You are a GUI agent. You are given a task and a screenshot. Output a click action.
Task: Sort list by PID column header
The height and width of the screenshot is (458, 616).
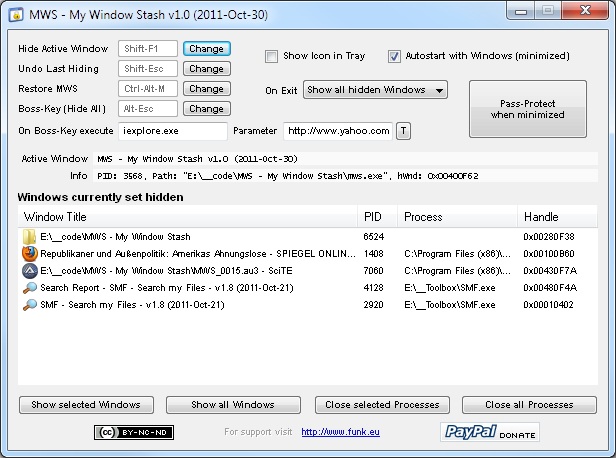(x=378, y=217)
